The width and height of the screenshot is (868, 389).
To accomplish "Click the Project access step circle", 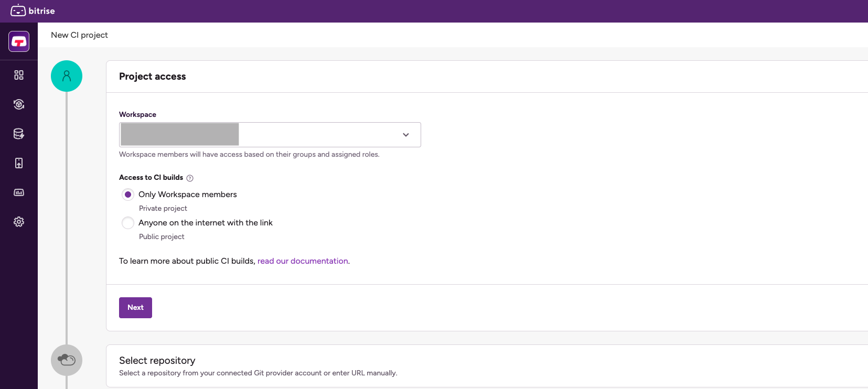I will tap(67, 76).
